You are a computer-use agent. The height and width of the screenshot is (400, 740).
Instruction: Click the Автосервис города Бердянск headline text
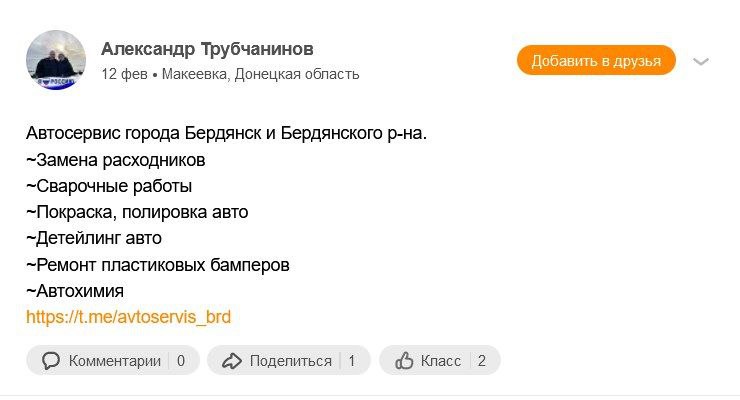coord(226,133)
